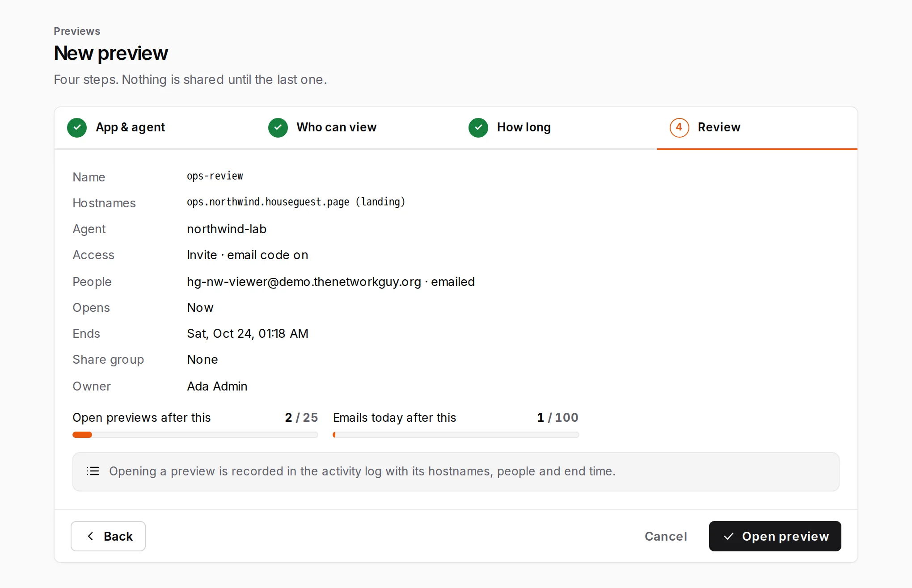Click the end time Sat, Oct 24, 01:18 AM
The height and width of the screenshot is (588, 912).
(248, 334)
